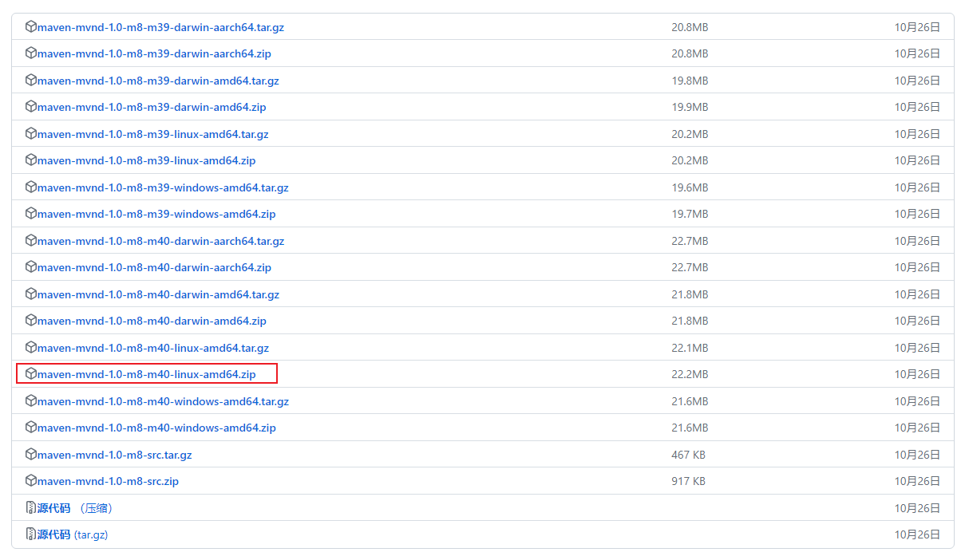Click the 19.8MB file size
Viewport: 965px width, 560px height.
tap(690, 81)
